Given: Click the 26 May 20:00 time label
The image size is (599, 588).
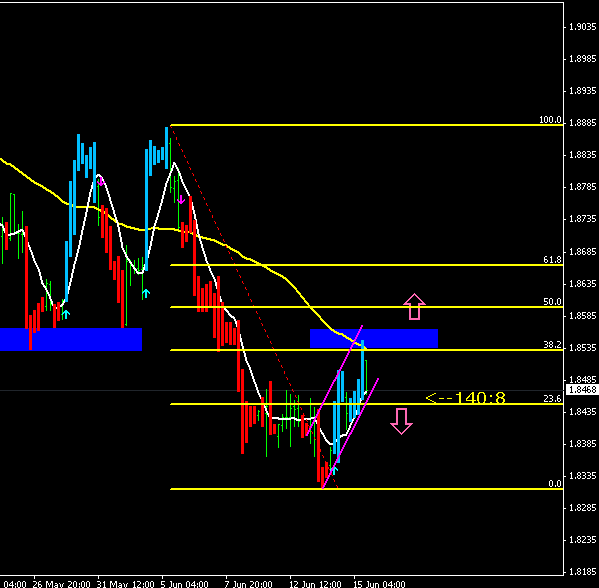Looking at the screenshot, I should point(61,584).
